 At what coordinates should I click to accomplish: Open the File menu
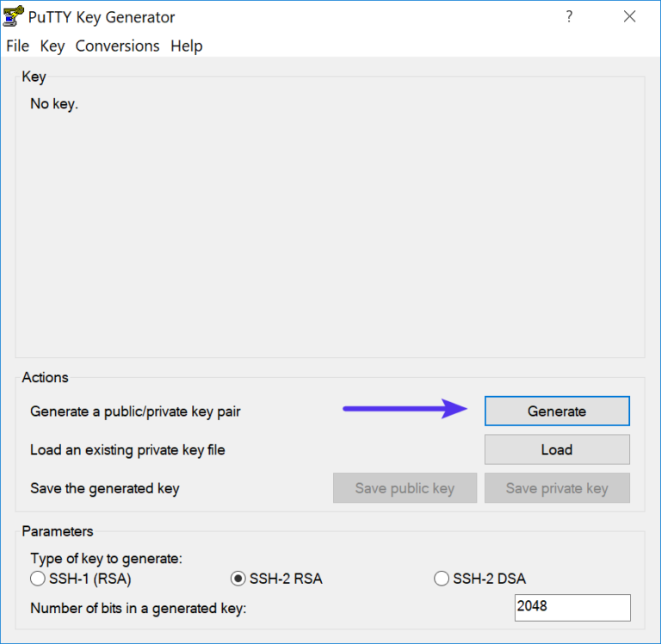point(17,46)
